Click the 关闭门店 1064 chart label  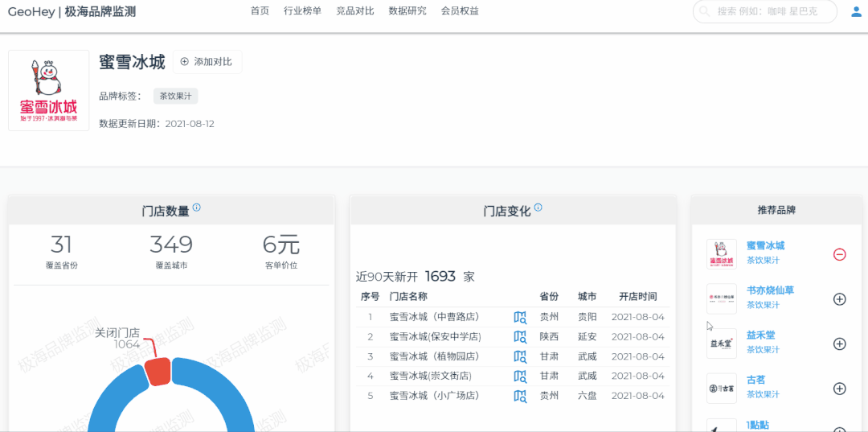tap(117, 339)
